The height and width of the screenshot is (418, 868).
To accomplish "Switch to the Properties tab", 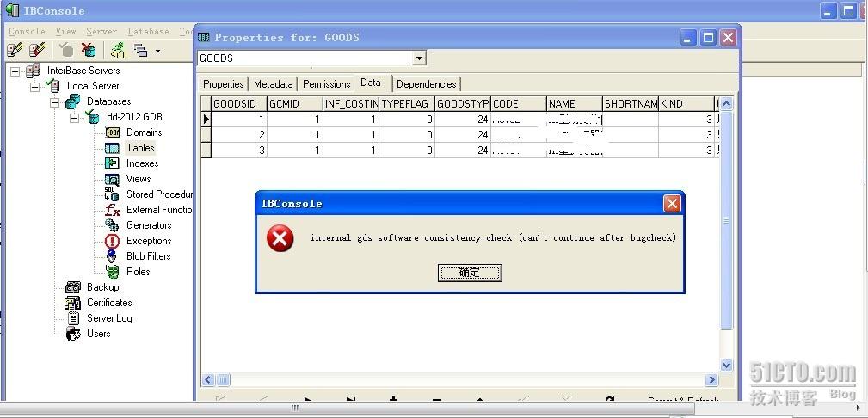I will 224,84.
